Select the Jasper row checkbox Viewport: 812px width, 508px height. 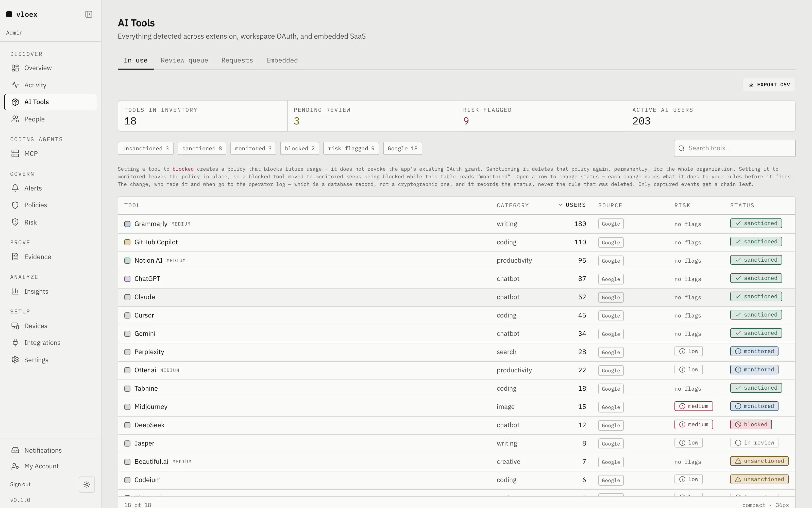pyautogui.click(x=127, y=443)
